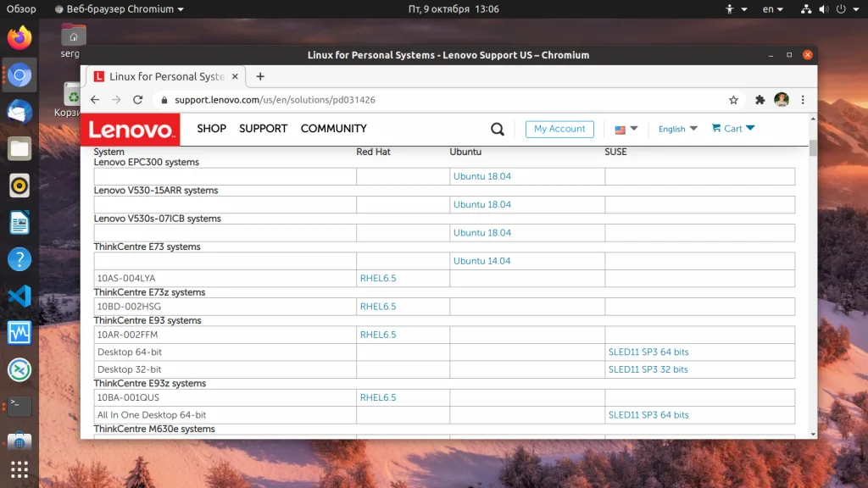
Task: Launch Visual Studio Code from dock
Action: 19,296
